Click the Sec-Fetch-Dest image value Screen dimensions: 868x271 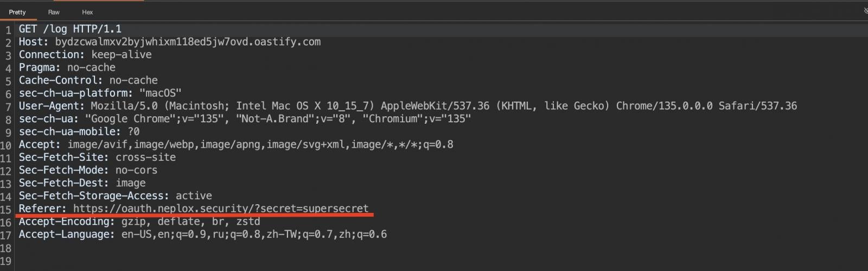(x=130, y=183)
